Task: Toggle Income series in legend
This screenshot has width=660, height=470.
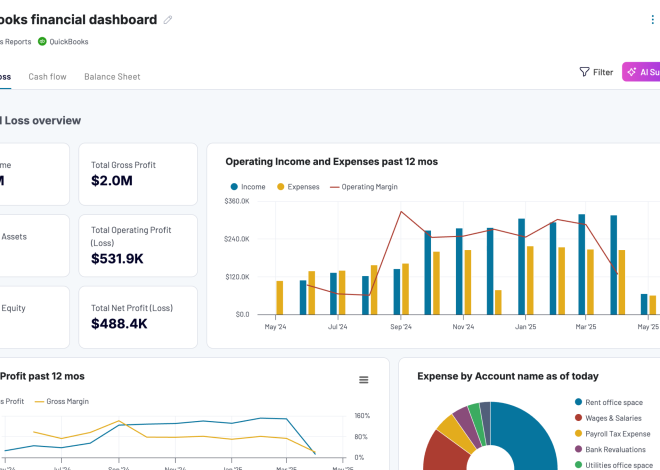Action: (x=248, y=187)
